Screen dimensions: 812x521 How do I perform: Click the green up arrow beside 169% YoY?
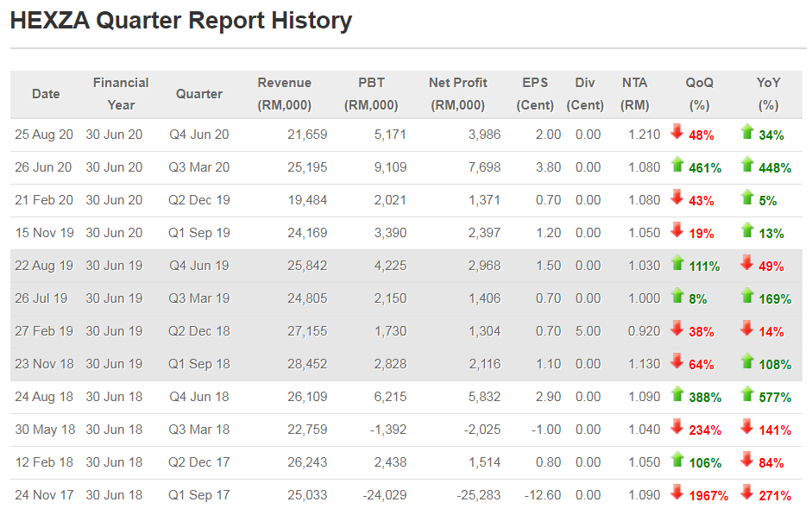(x=746, y=296)
